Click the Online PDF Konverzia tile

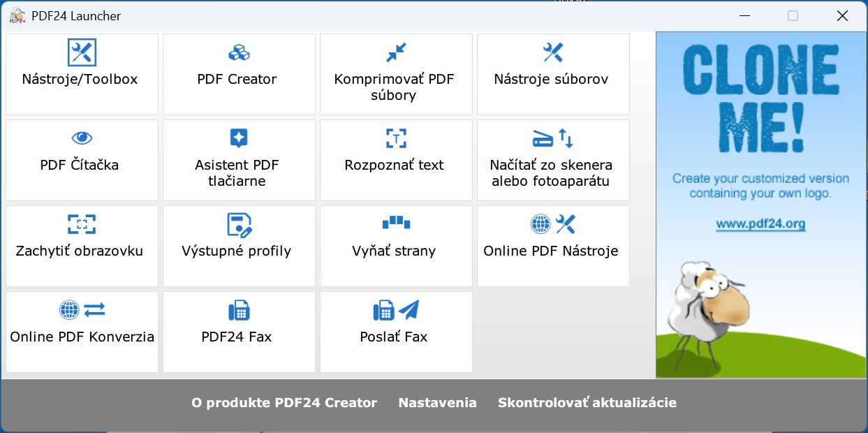click(82, 332)
